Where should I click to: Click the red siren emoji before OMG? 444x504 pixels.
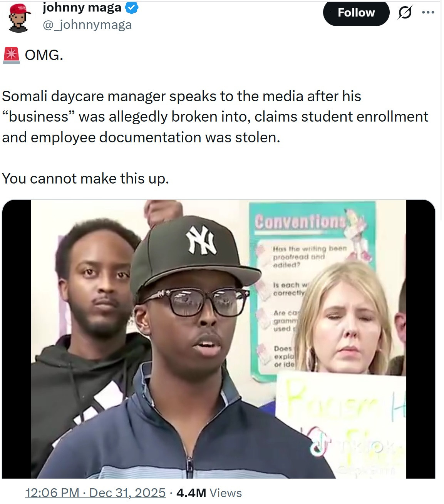pos(11,55)
